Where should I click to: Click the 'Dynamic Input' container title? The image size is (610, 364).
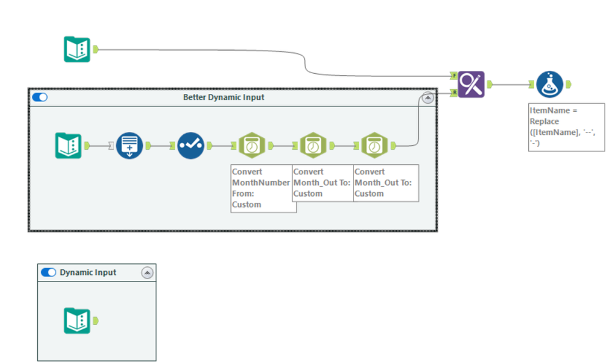point(88,272)
